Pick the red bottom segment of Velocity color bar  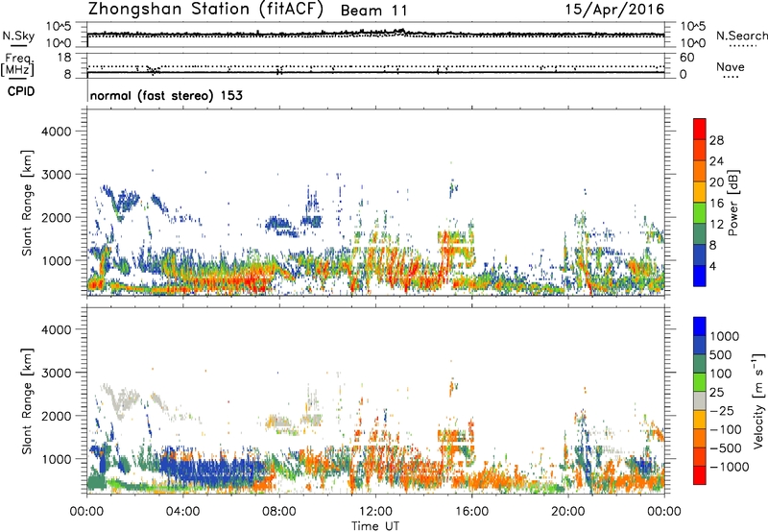pyautogui.click(x=700, y=475)
